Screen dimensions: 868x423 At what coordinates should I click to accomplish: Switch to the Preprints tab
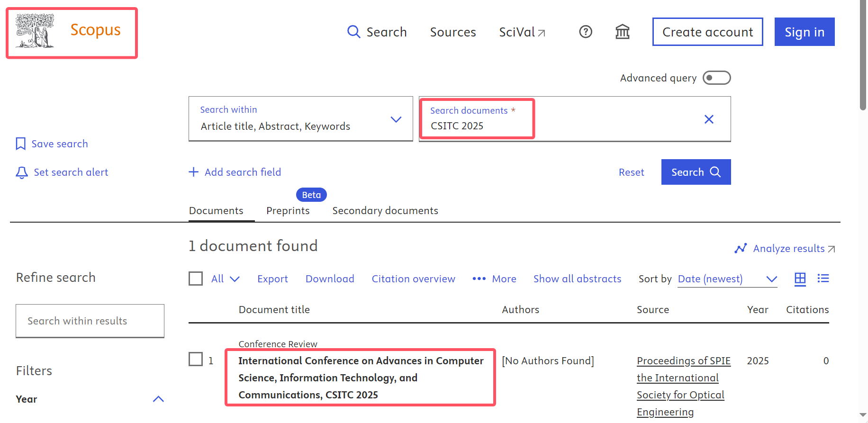[x=288, y=210]
